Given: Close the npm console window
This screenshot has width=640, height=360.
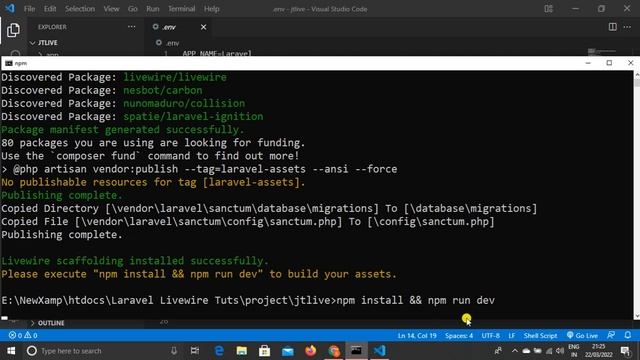Looking at the screenshot, I should (631, 63).
